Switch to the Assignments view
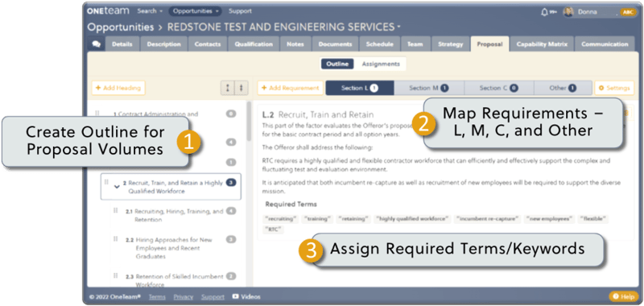Viewport: 644px width, 306px height. [x=381, y=64]
